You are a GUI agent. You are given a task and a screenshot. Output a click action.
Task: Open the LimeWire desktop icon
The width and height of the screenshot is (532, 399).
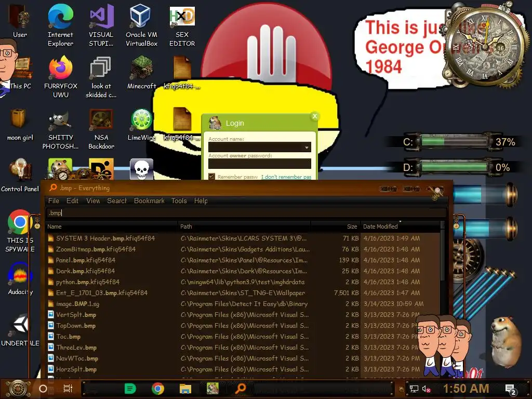(141, 124)
